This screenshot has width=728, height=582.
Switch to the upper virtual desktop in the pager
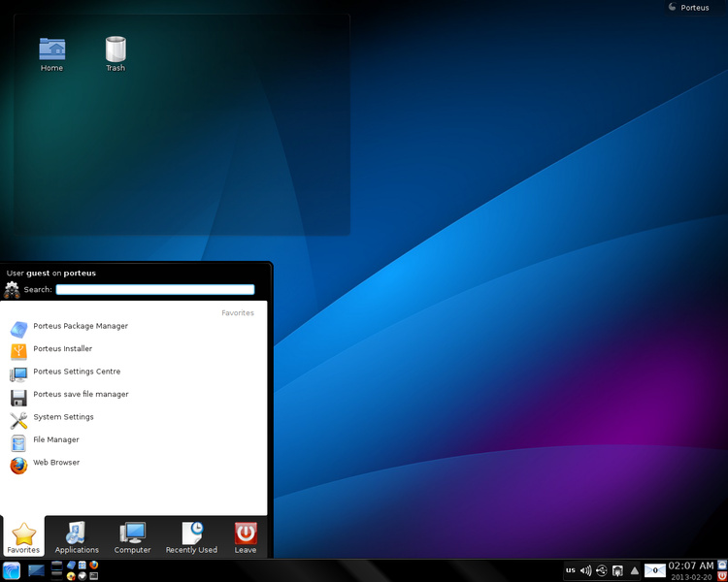click(x=56, y=566)
